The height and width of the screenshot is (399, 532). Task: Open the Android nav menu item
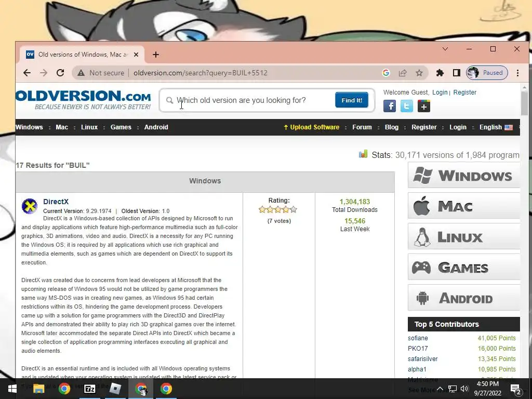click(x=156, y=127)
